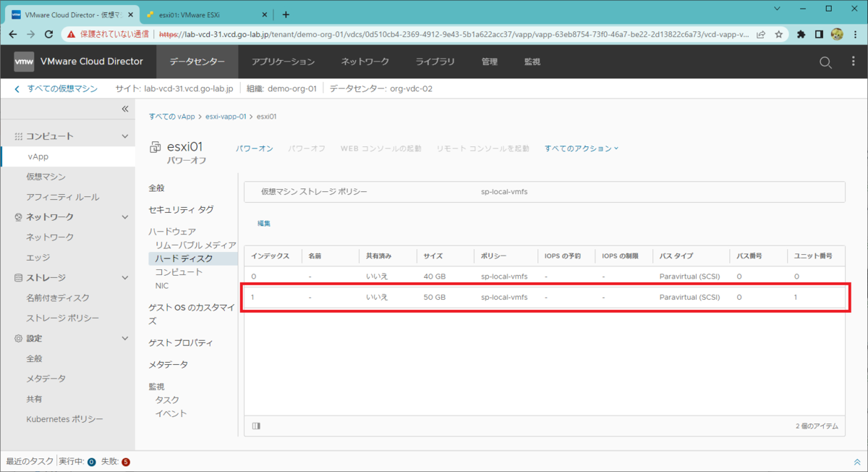Open the Chrome three-dot menu
Screen dimensions: 868x472
click(x=855, y=34)
